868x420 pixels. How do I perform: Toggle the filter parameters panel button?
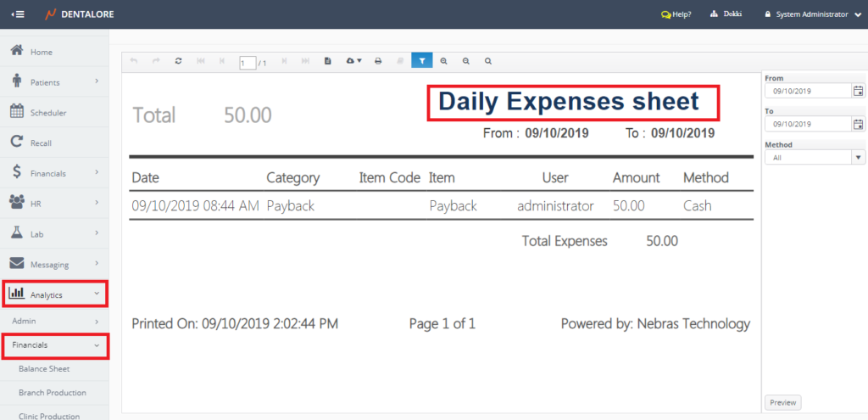pos(421,61)
